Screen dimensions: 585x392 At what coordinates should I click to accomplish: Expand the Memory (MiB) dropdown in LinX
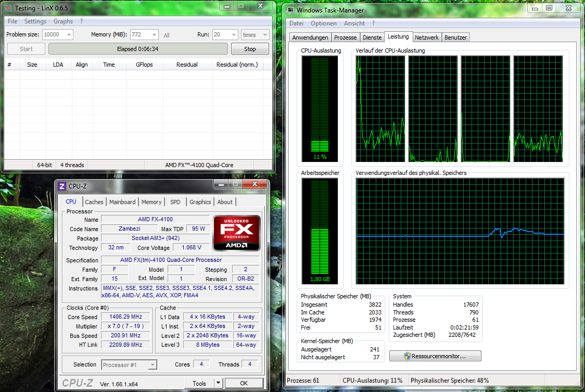pyautogui.click(x=154, y=35)
